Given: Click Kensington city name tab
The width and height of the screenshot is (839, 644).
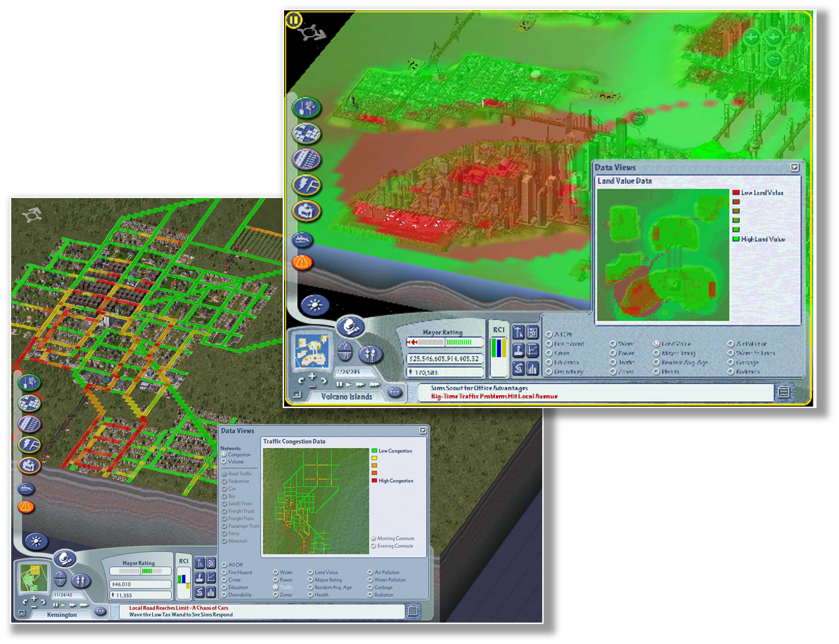Looking at the screenshot, I should click(x=62, y=615).
